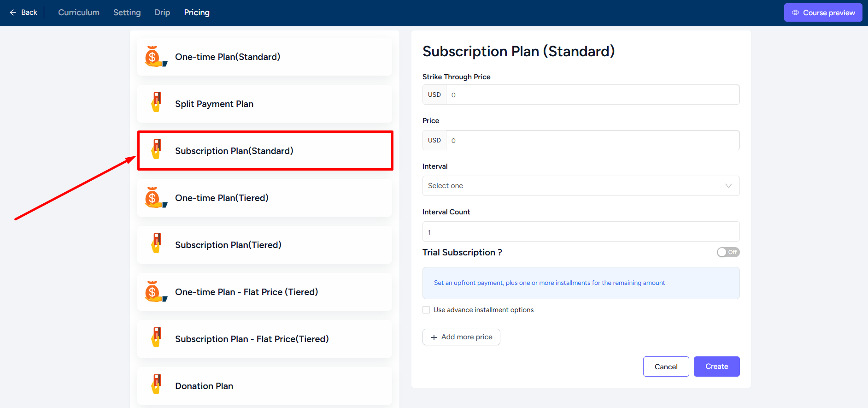Click USD prefix of Price field
This screenshot has height=408, width=868.
[434, 140]
